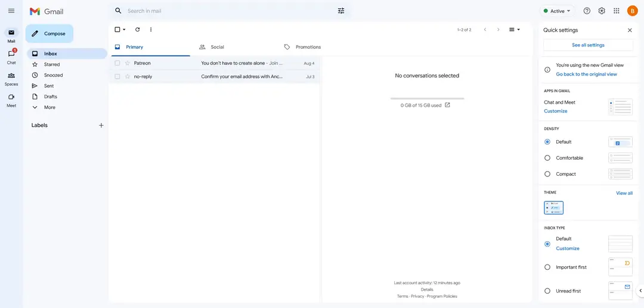Open the Inbox folder
Image resolution: width=644 pixels, height=308 pixels.
(67, 54)
